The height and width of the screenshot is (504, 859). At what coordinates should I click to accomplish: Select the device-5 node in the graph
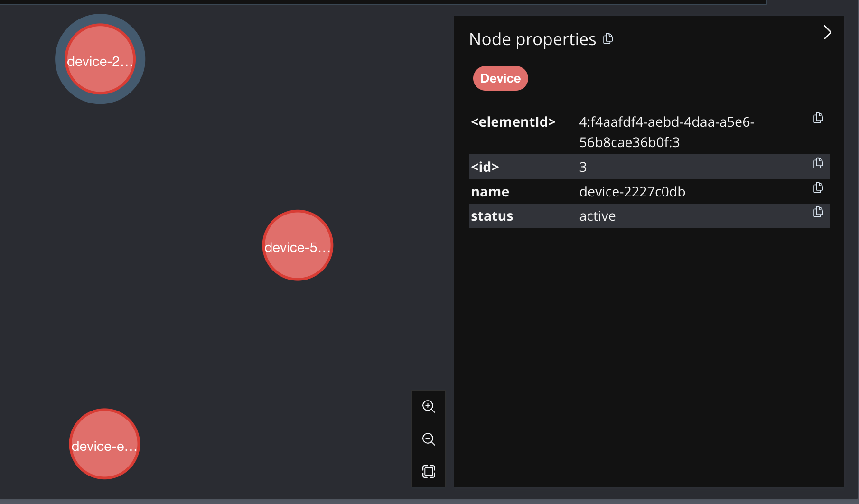click(x=297, y=245)
